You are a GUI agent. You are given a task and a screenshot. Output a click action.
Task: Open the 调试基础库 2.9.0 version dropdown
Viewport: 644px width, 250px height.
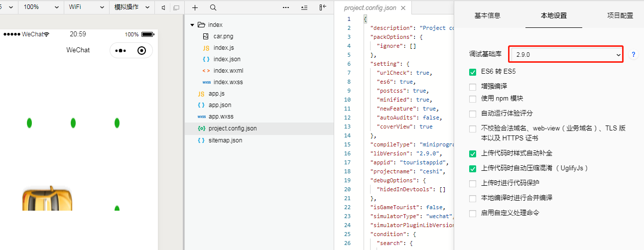(567, 55)
